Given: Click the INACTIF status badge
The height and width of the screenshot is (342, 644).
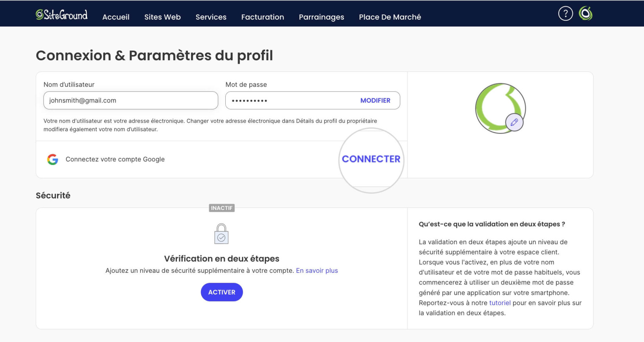Looking at the screenshot, I should pyautogui.click(x=222, y=208).
